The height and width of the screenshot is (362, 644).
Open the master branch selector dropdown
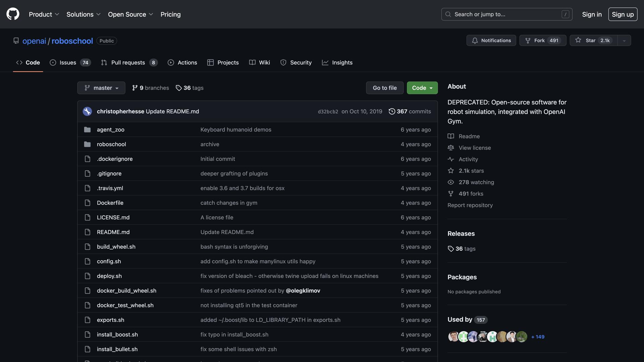click(x=101, y=88)
